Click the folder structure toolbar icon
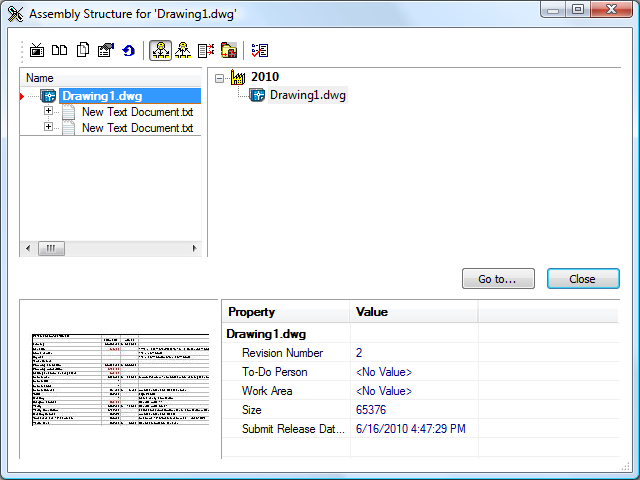This screenshot has height=480, width=640. tap(228, 50)
